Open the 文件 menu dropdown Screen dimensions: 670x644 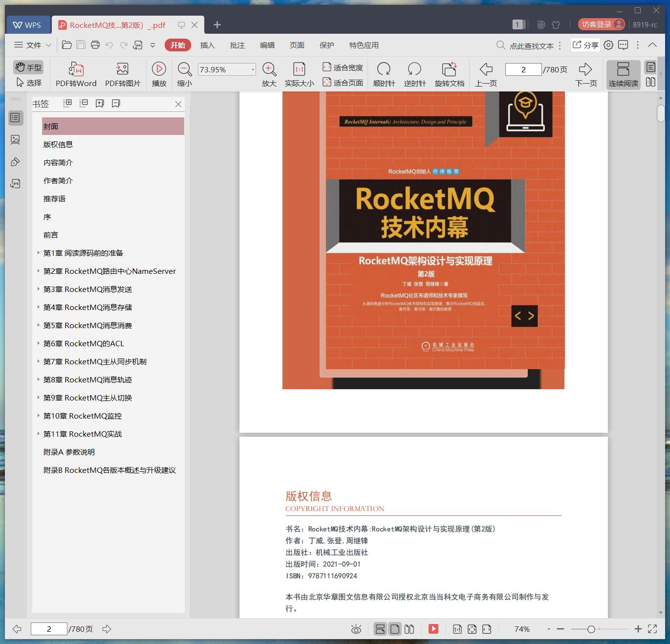[x=32, y=45]
